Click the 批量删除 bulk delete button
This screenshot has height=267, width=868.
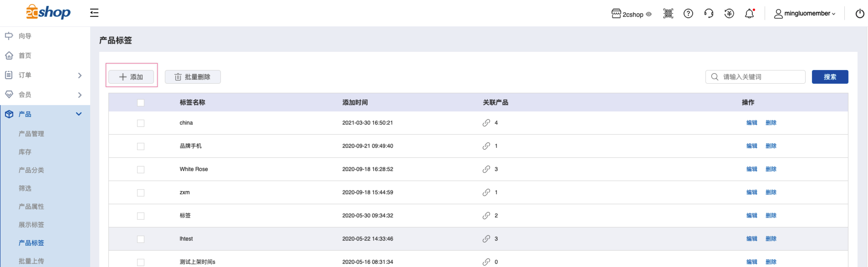tap(193, 77)
